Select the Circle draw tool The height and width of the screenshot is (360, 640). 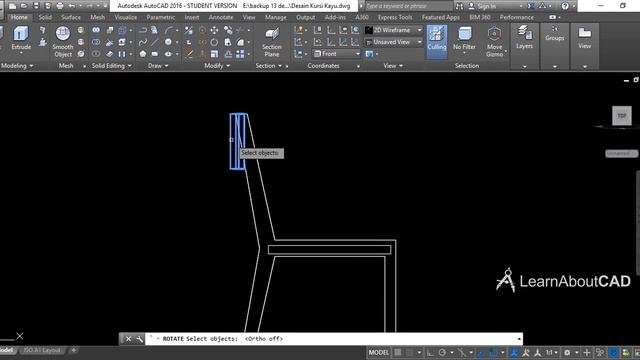pos(168,42)
